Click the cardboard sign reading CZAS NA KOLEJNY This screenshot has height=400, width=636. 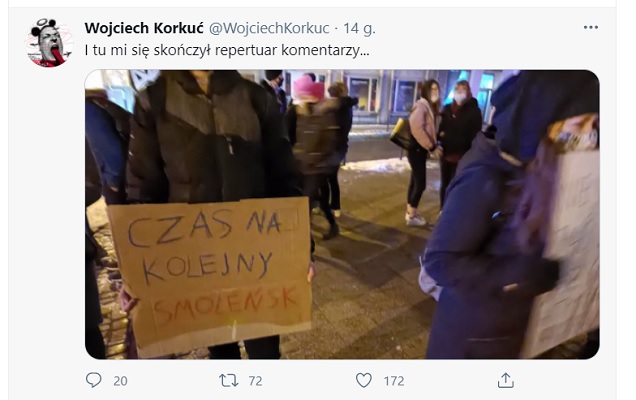tap(211, 274)
